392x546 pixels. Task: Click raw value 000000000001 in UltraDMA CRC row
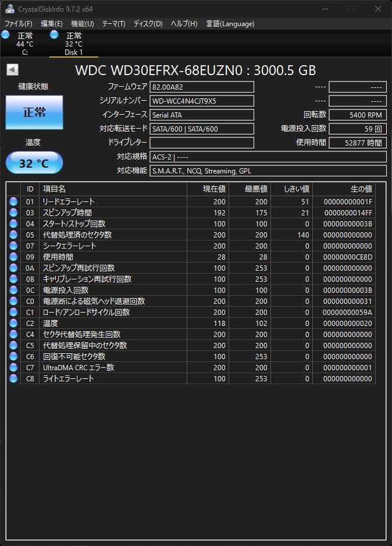[348, 368]
